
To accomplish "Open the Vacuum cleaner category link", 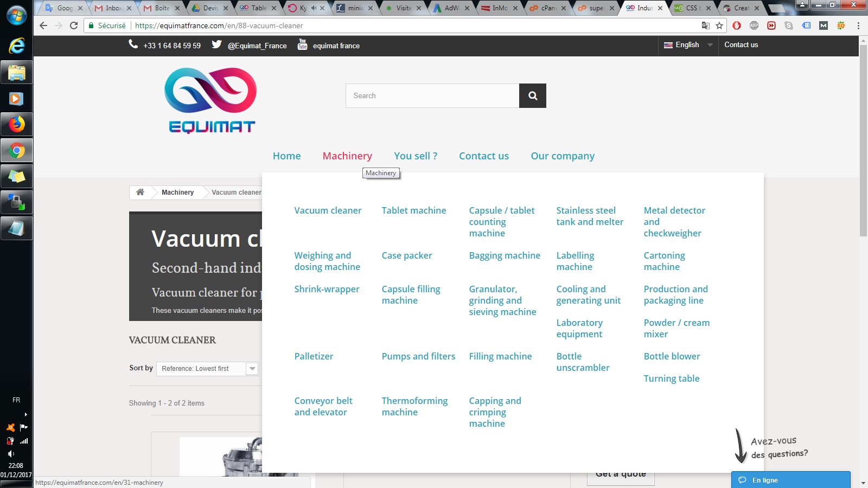I will (328, 210).
